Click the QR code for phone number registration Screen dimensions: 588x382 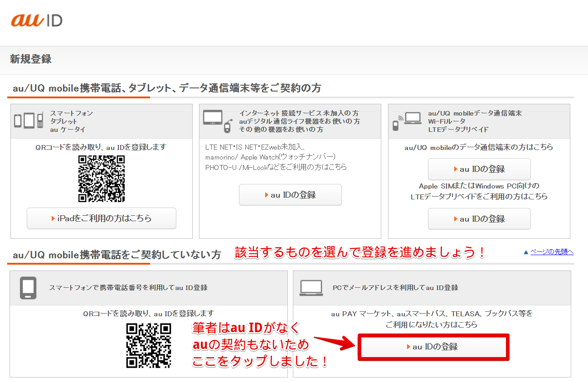(x=149, y=345)
